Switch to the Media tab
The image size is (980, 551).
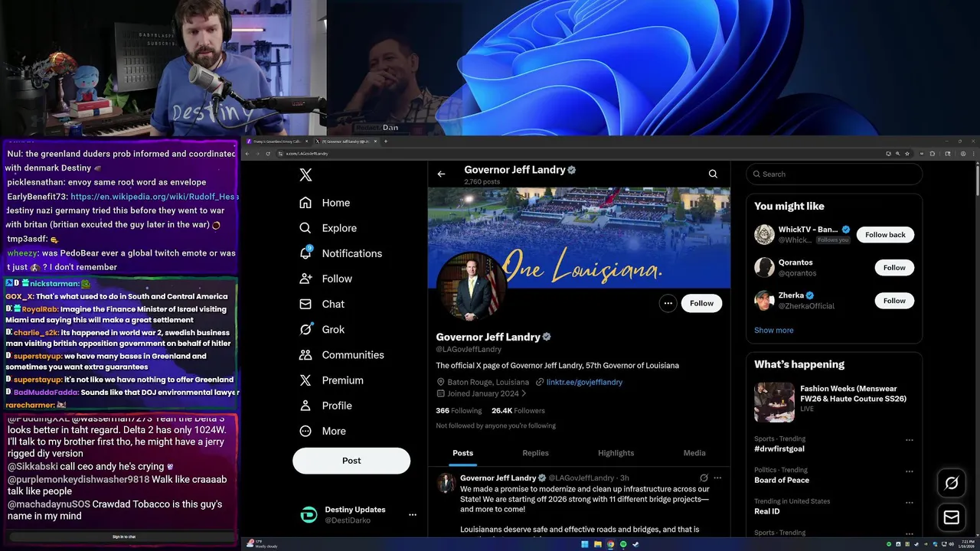pyautogui.click(x=694, y=453)
